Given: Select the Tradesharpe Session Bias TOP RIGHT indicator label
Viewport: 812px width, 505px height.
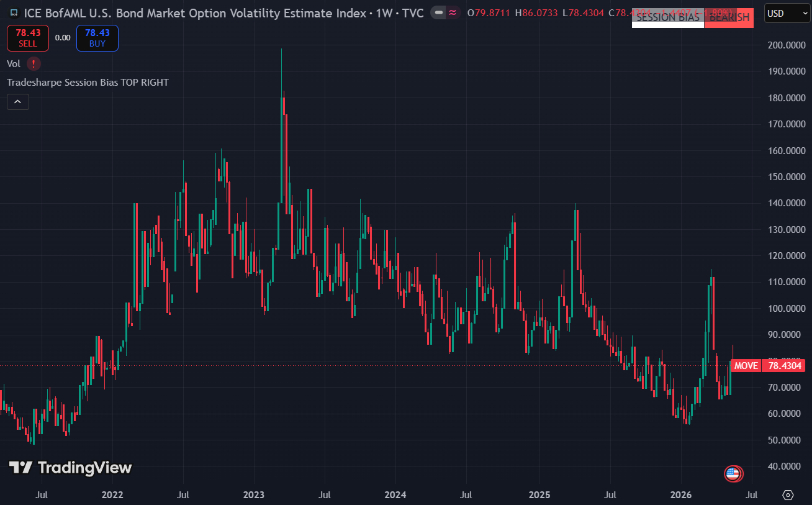Looking at the screenshot, I should tap(88, 82).
